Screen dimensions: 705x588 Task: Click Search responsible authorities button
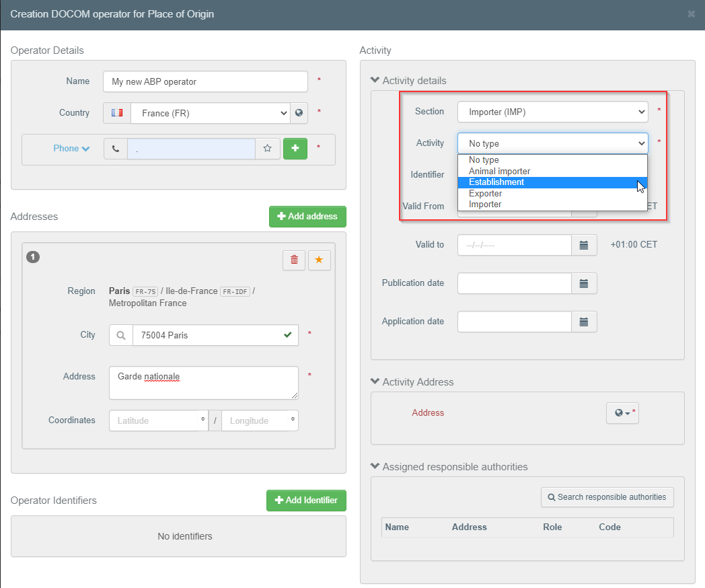coord(607,497)
